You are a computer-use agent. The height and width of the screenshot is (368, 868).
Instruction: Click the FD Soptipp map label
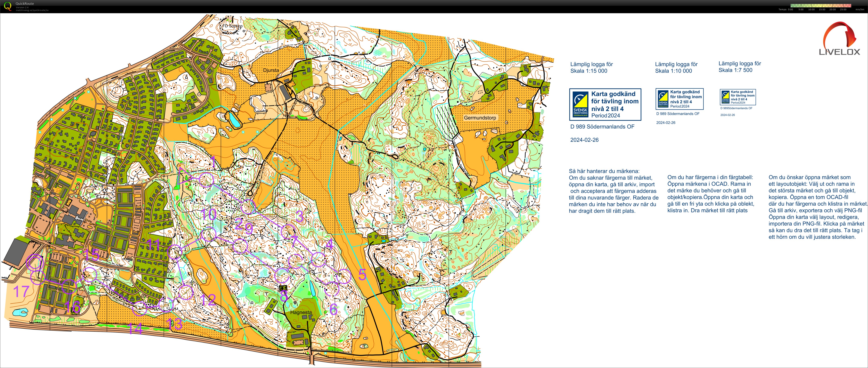pos(232,26)
